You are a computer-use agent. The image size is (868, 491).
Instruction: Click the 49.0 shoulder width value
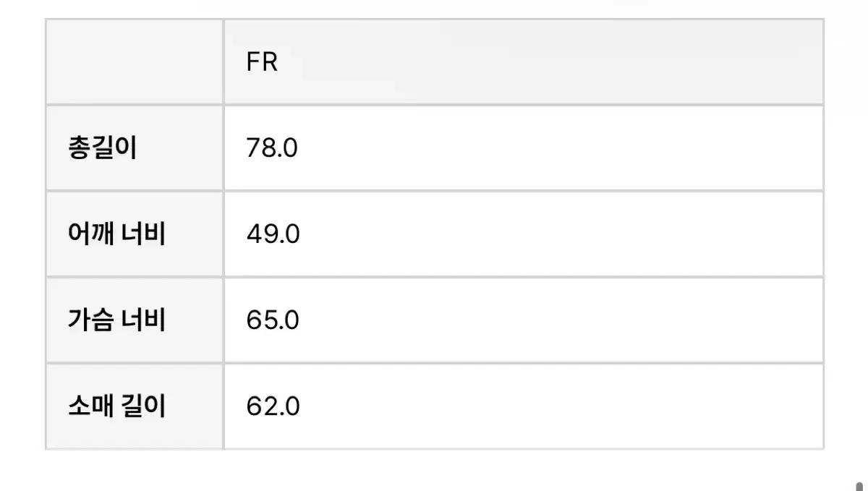pos(273,234)
